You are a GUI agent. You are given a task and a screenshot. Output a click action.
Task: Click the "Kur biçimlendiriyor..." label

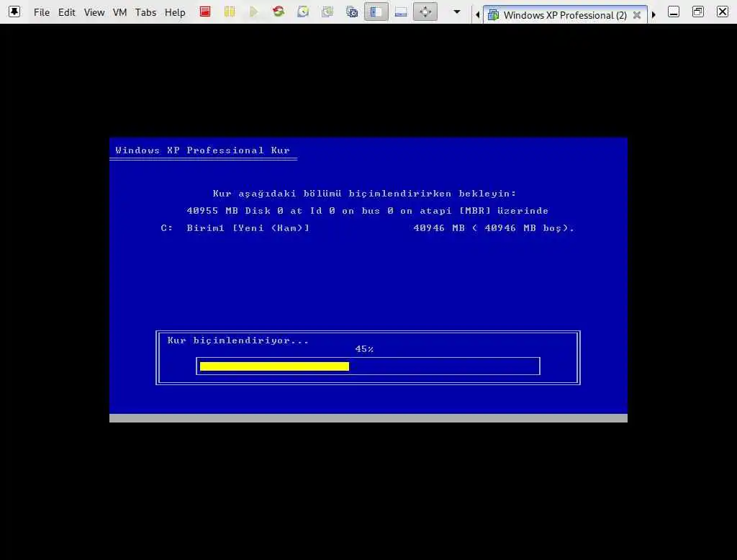tap(238, 340)
